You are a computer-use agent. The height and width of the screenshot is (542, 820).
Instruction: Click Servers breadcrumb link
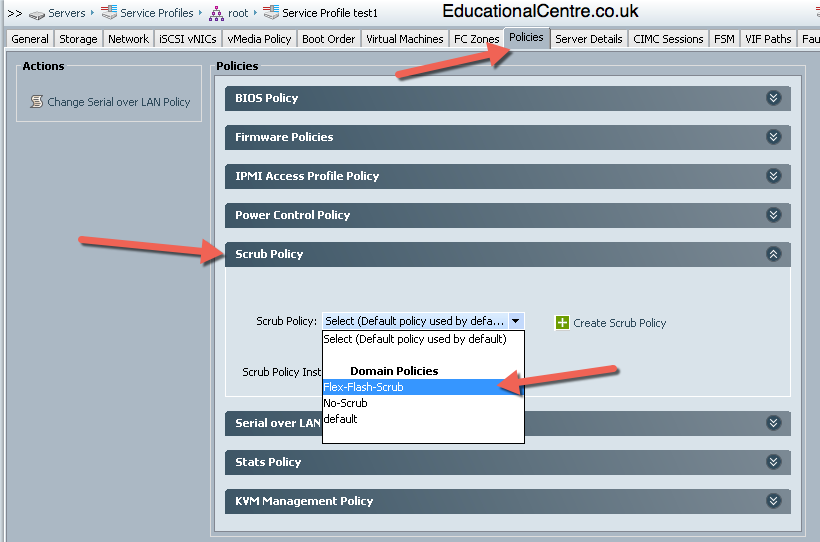pos(66,13)
